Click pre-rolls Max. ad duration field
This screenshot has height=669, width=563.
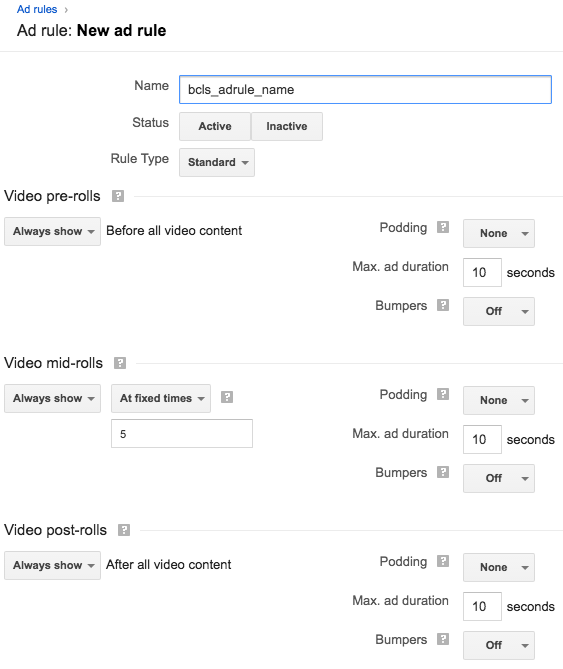click(482, 272)
